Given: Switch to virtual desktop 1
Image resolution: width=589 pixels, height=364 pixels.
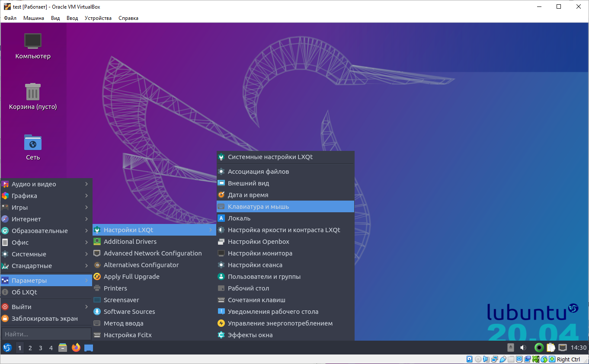Looking at the screenshot, I should coord(20,348).
